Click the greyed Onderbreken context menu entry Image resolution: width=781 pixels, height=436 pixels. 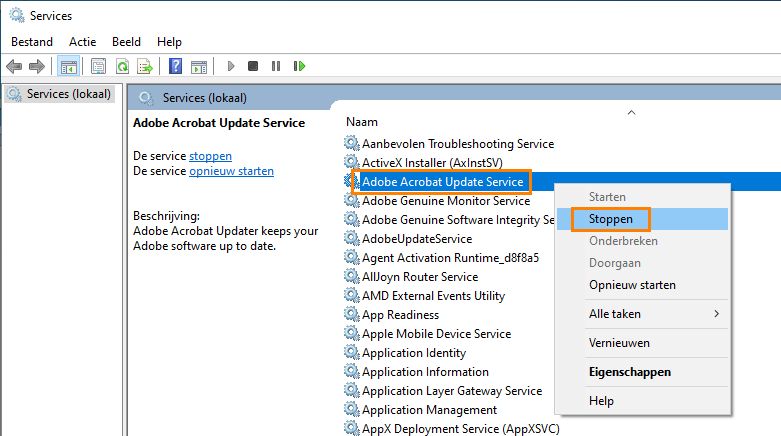643,241
